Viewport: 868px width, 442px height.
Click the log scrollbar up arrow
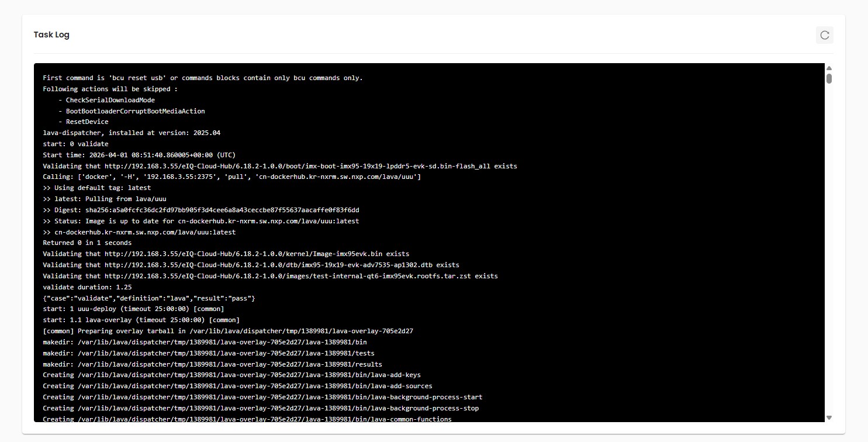pos(829,68)
